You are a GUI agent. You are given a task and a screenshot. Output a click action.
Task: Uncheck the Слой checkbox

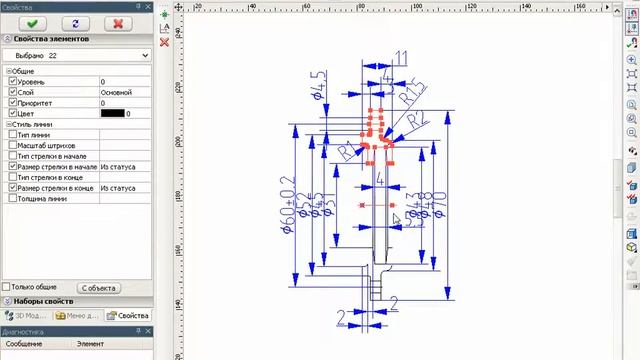coord(13,92)
